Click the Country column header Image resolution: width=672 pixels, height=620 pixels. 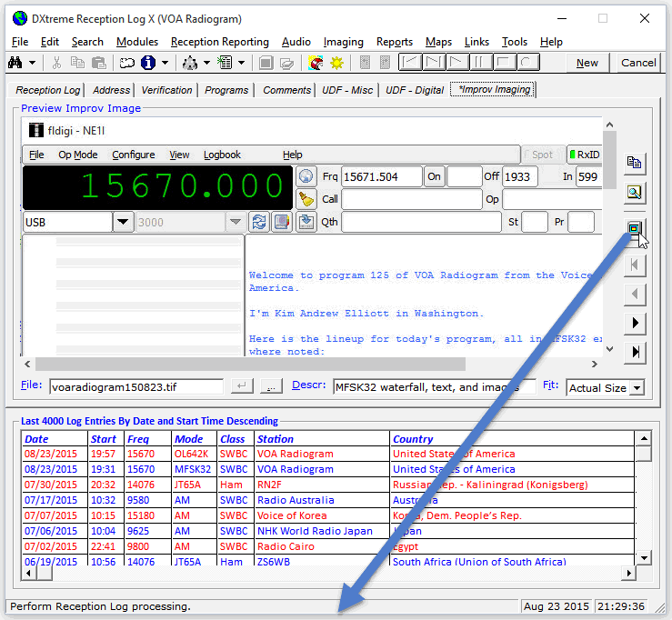pos(512,439)
